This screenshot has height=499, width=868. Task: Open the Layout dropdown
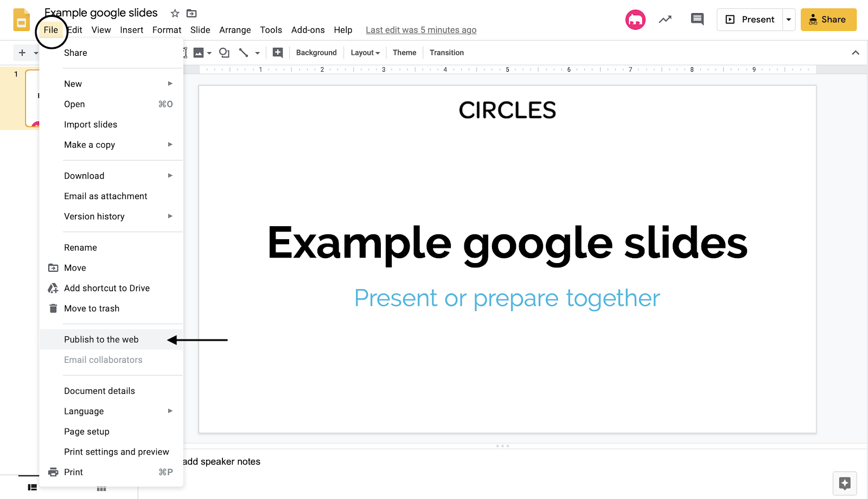pyautogui.click(x=365, y=53)
